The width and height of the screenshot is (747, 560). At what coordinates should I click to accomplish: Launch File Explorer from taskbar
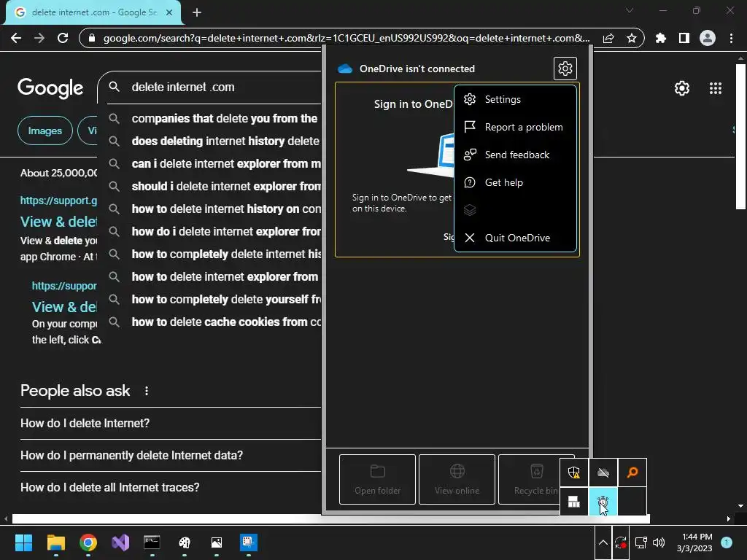point(55,542)
